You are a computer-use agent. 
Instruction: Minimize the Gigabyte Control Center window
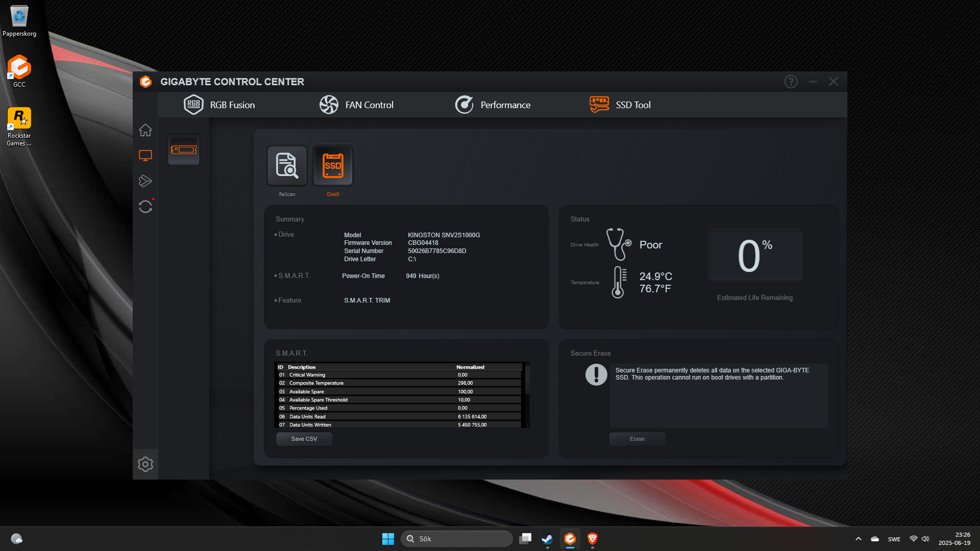click(813, 82)
